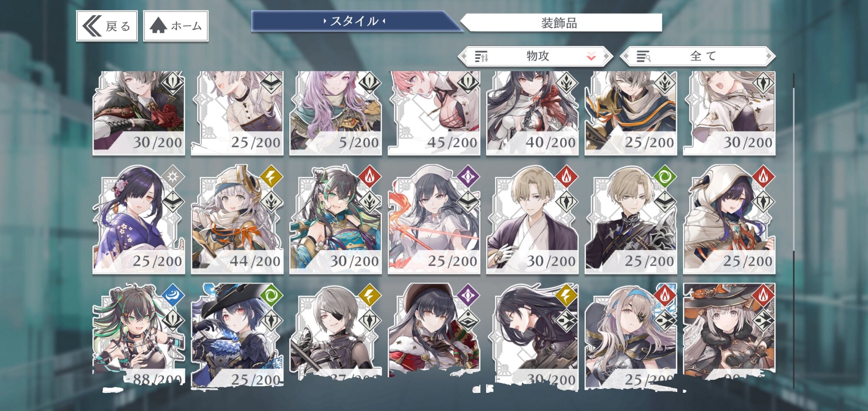Click the filter search icon beside 全て
The image size is (868, 411).
click(643, 56)
